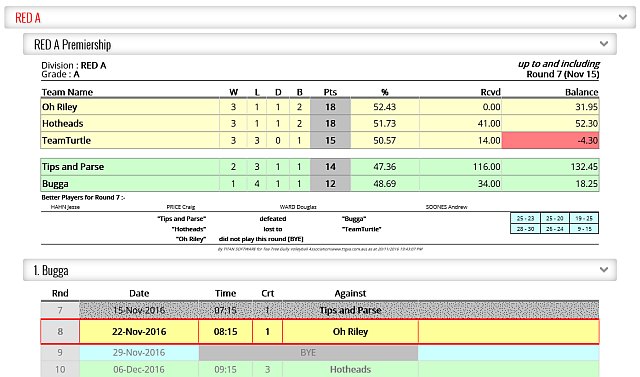
Task: Select TeamTurtle red balance cell
Action: click(x=550, y=140)
